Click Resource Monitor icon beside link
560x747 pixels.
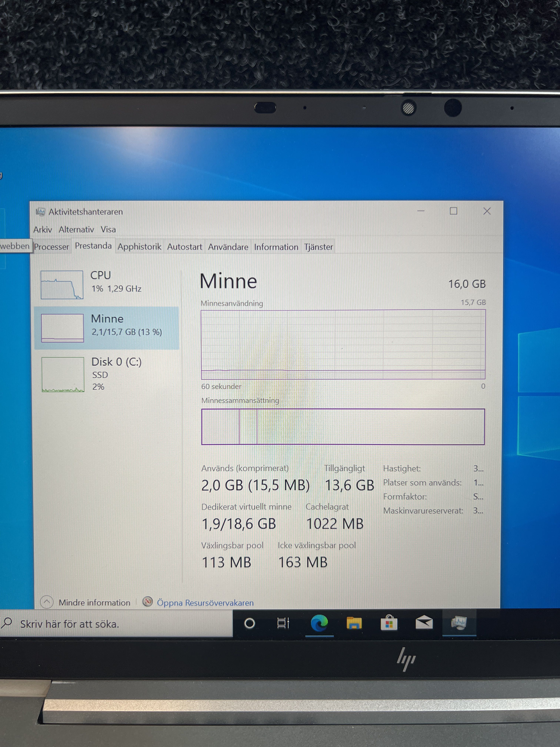coord(148,602)
